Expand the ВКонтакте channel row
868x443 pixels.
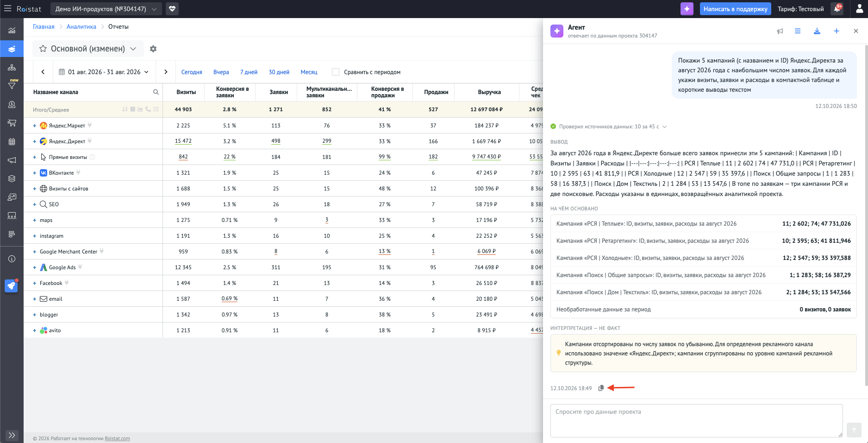pyautogui.click(x=34, y=173)
